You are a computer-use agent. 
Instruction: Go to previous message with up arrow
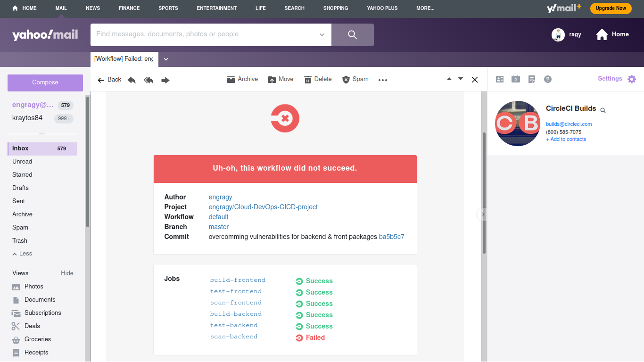click(x=449, y=79)
